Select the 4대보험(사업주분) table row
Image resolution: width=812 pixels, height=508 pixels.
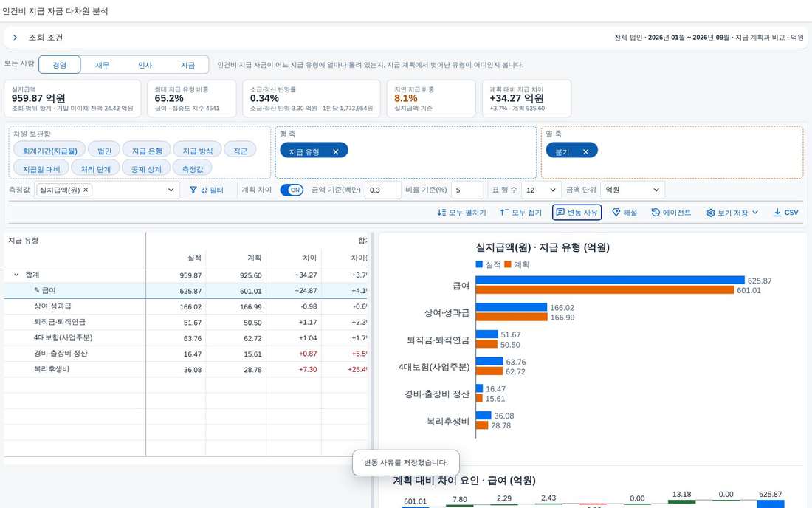click(x=185, y=337)
